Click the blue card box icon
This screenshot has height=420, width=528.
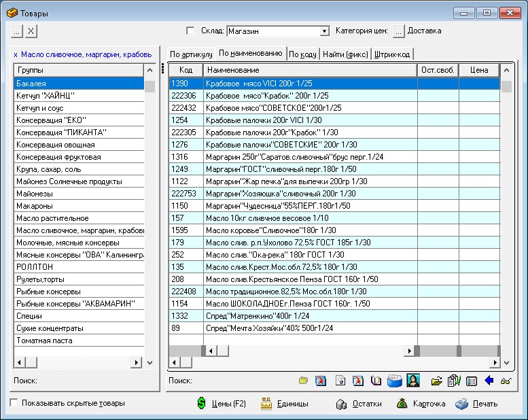(x=395, y=381)
